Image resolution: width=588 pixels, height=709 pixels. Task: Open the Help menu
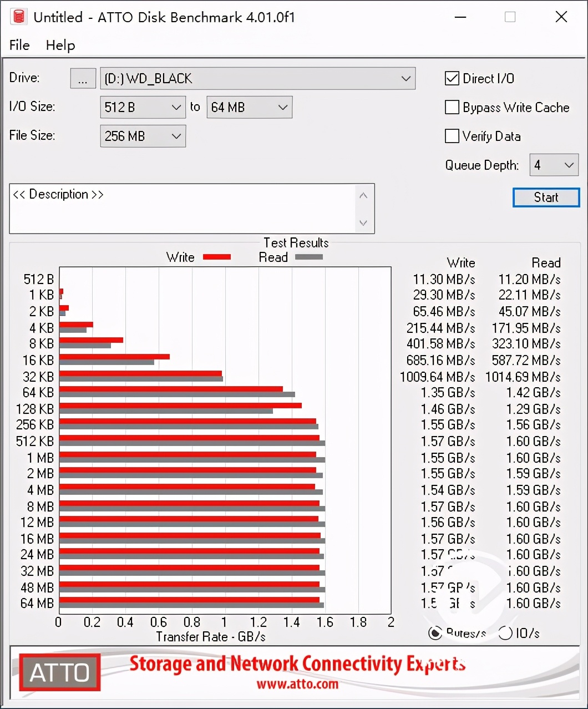[x=60, y=45]
